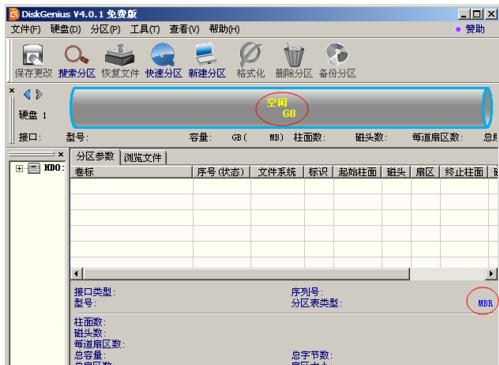Image resolution: width=499 pixels, height=365 pixels.
Task: Minimize the DiskGenius window
Action: (x=464, y=14)
